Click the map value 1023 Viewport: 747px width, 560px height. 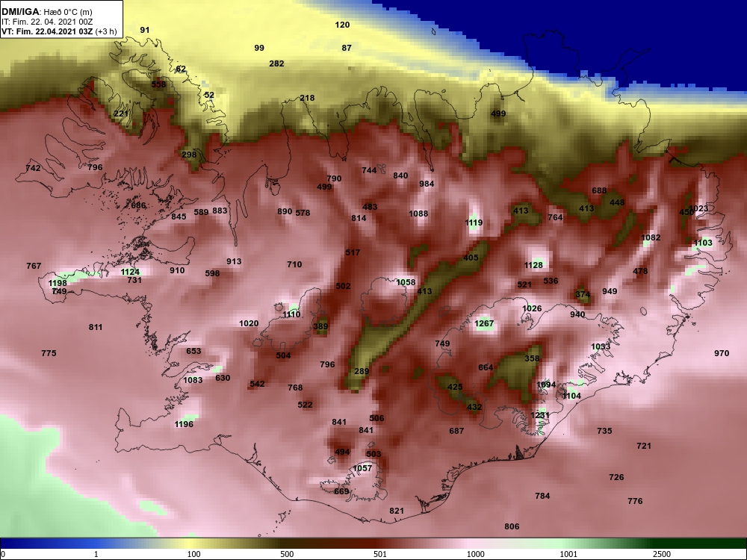click(x=699, y=208)
